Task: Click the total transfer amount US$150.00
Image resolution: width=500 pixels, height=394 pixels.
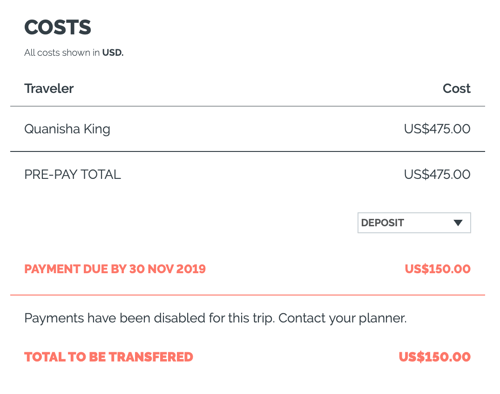Action: pos(435,357)
